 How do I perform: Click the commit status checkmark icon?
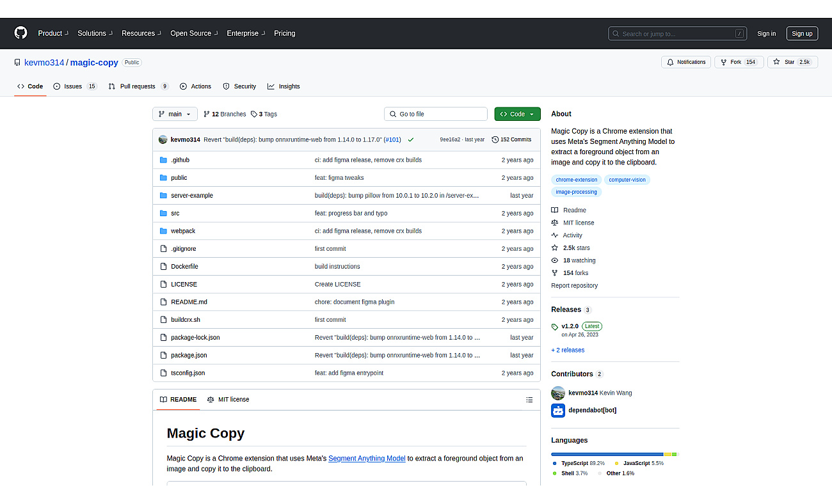pyautogui.click(x=411, y=139)
